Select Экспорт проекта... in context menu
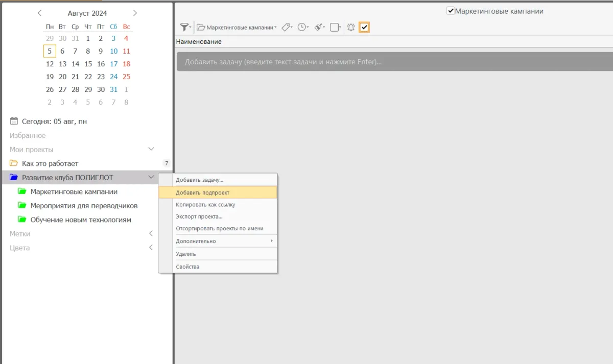Viewport: 613px width, 364px height. (199, 216)
